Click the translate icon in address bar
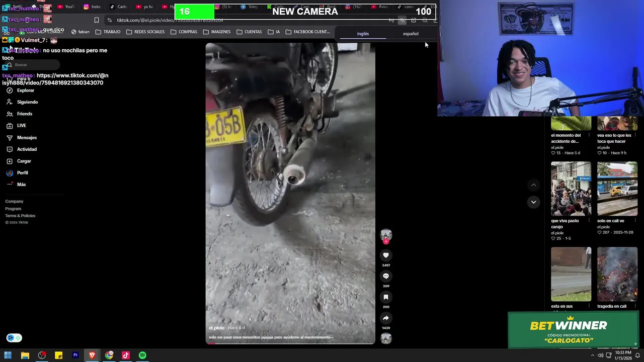Viewport: 644px width, 362px height. [402, 20]
